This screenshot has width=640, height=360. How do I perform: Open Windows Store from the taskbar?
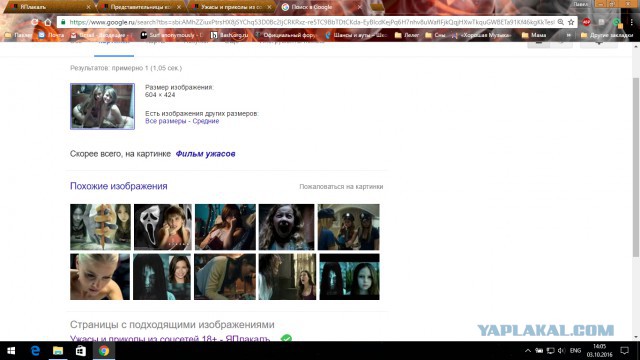tap(81, 351)
